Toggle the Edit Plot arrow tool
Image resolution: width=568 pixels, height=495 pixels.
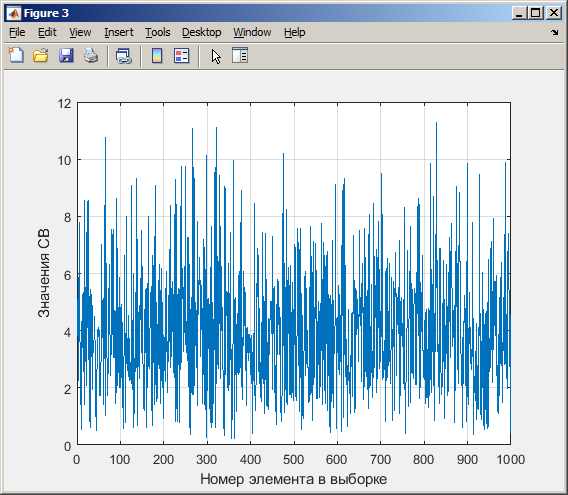point(216,57)
